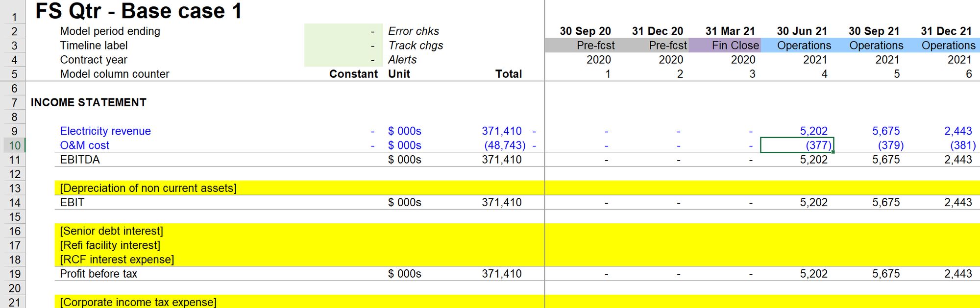Select the 'Timeline label' cell
980x308 pixels.
94,46
